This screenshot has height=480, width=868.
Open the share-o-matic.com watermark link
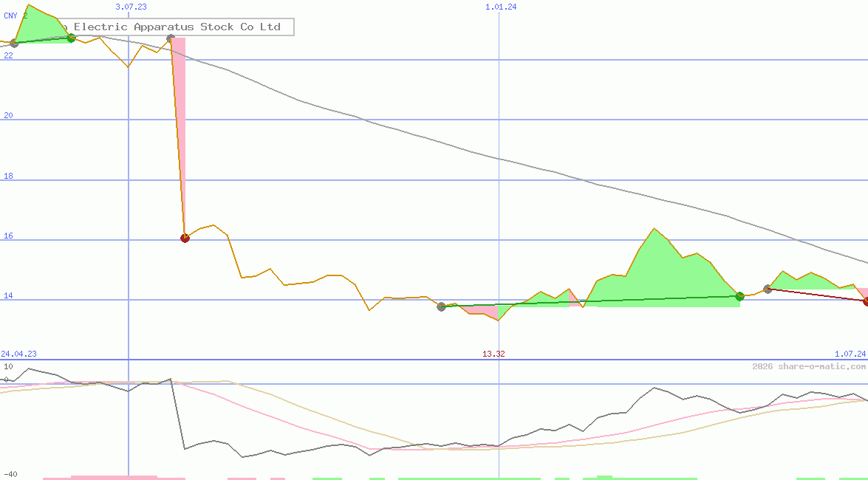point(809,366)
